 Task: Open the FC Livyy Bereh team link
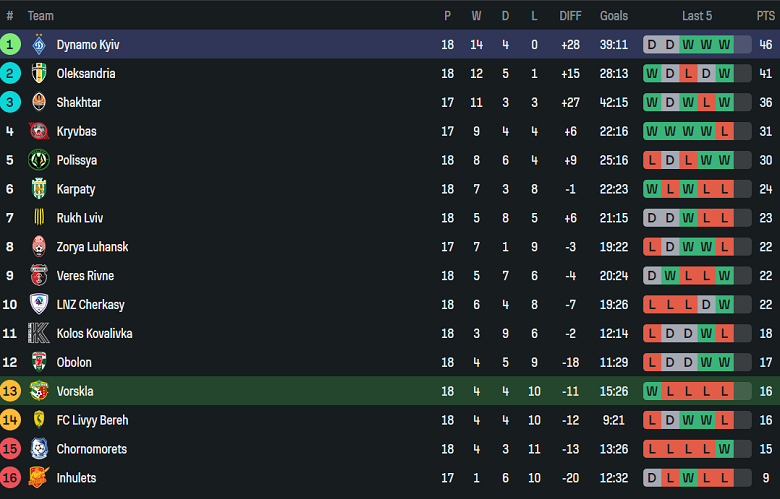coord(92,420)
